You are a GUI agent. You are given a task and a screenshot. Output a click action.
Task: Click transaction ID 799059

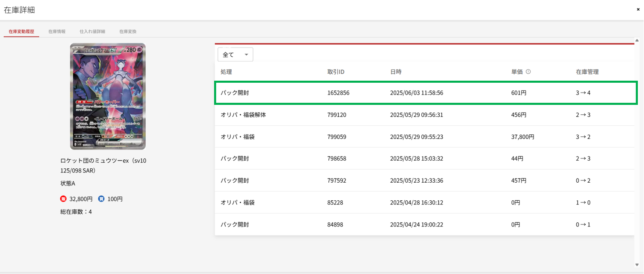(337, 137)
